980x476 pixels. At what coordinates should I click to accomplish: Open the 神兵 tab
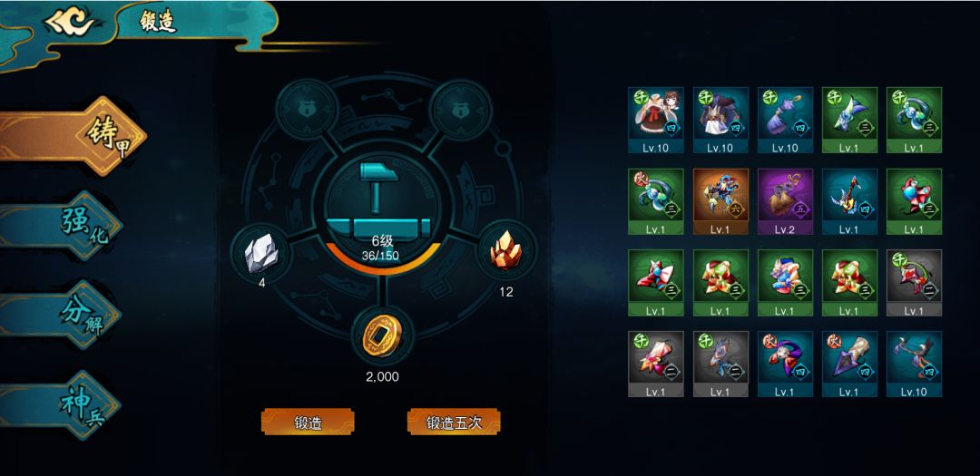pos(61,404)
